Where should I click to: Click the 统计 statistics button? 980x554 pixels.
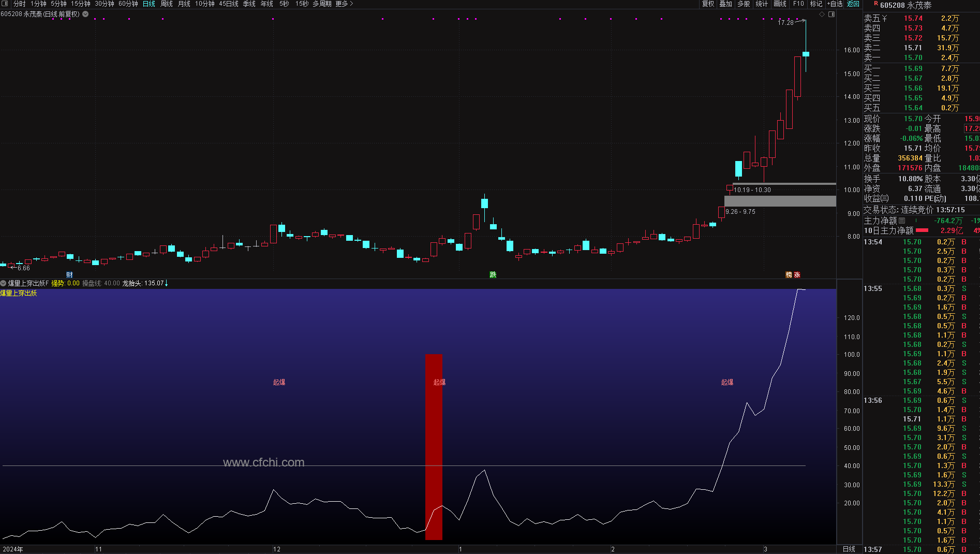[762, 4]
